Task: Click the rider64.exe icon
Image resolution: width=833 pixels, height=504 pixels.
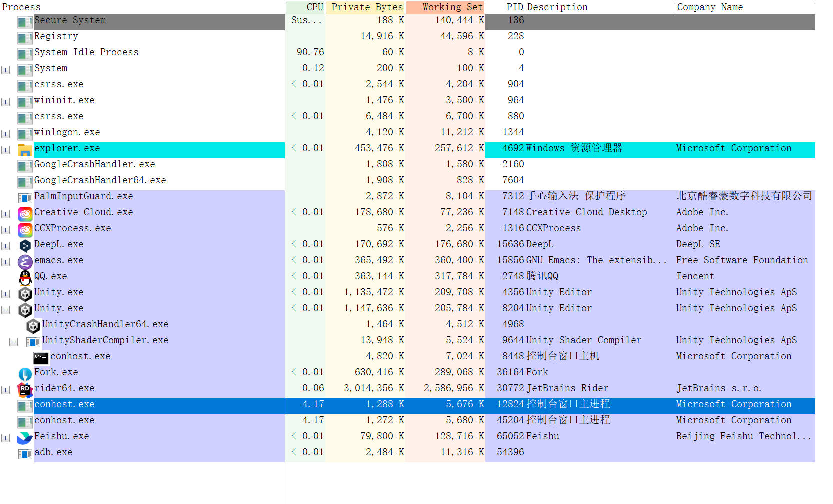Action: tap(25, 389)
